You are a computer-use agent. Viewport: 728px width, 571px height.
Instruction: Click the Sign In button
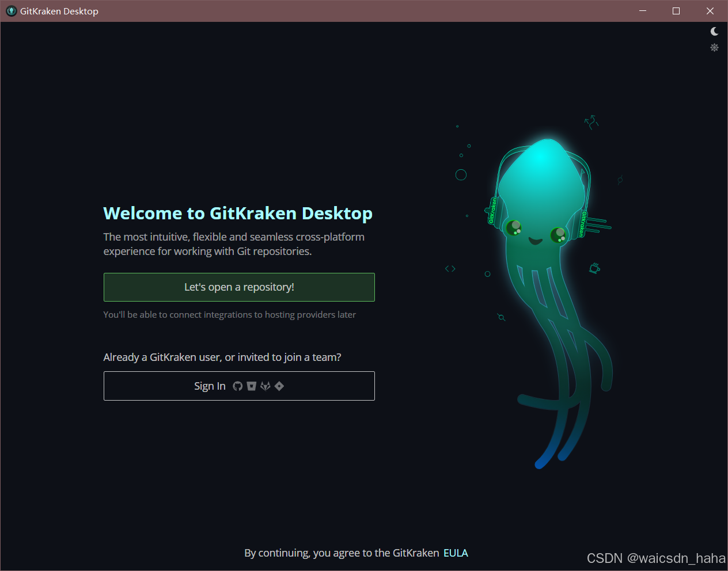pos(239,386)
